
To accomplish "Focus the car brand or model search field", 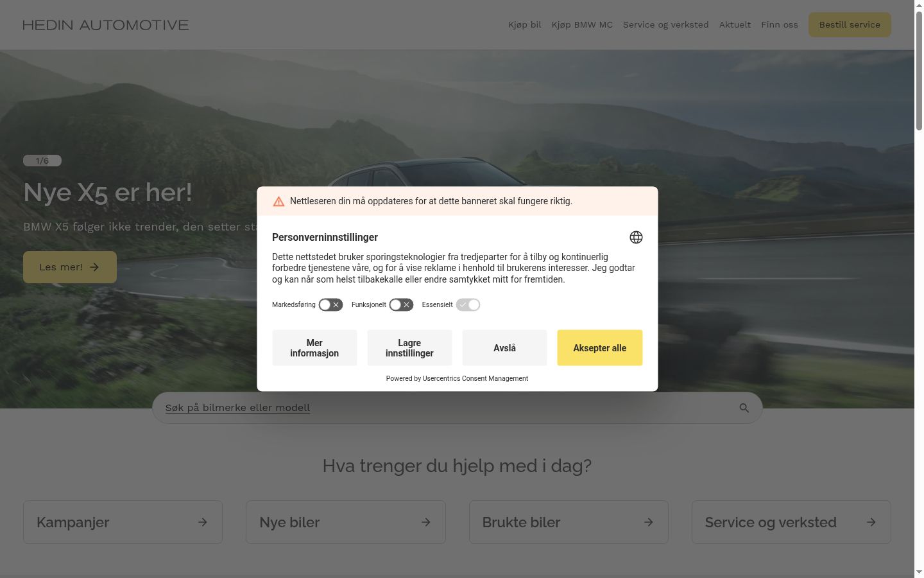I will [x=457, y=408].
